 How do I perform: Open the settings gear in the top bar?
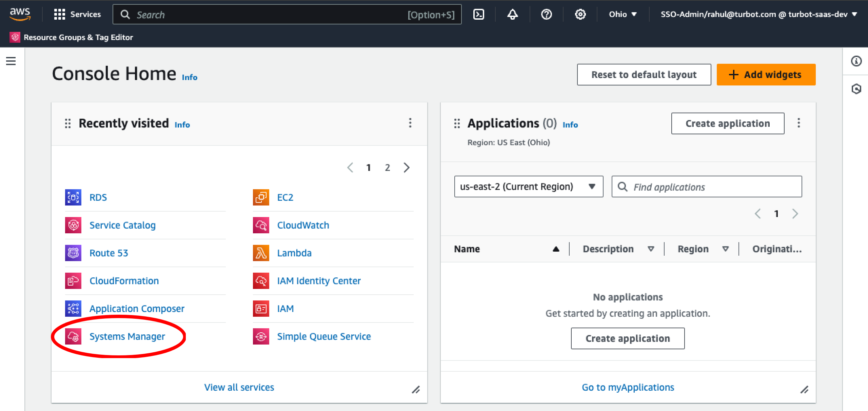coord(580,14)
